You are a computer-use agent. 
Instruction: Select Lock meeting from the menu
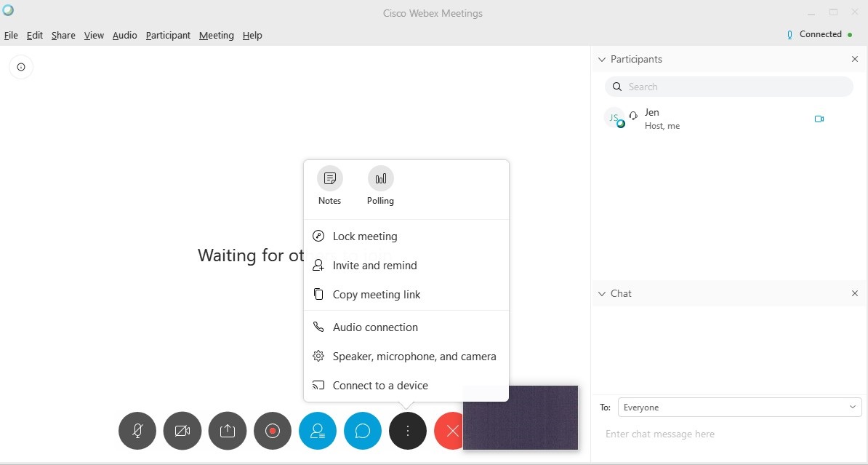pos(365,237)
